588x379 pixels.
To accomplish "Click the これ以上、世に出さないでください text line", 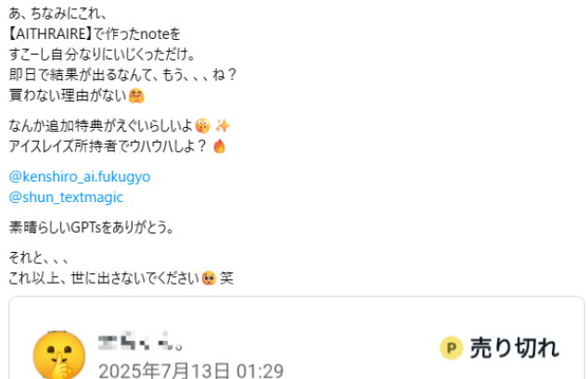I will [104, 278].
